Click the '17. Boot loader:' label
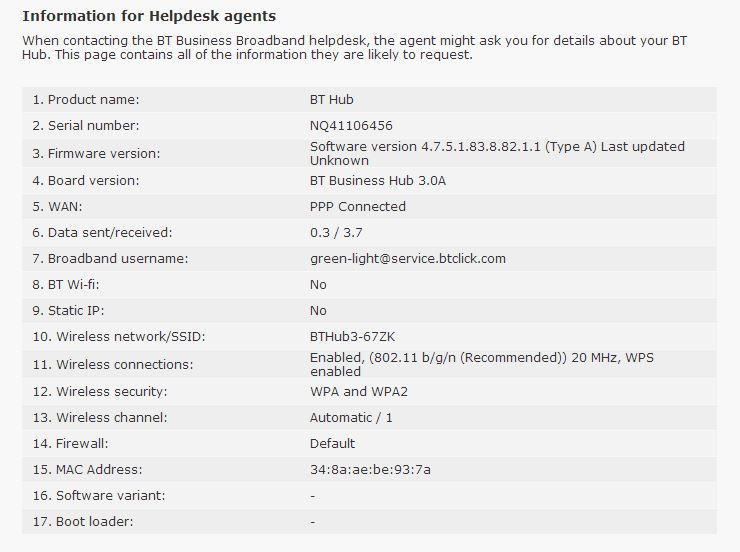This screenshot has width=740, height=552. (83, 521)
